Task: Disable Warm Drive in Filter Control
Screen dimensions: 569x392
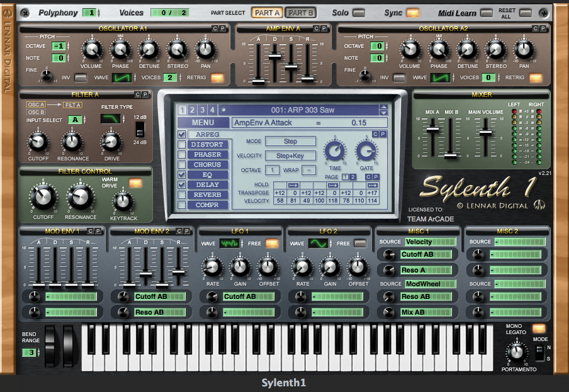Action: [135, 182]
